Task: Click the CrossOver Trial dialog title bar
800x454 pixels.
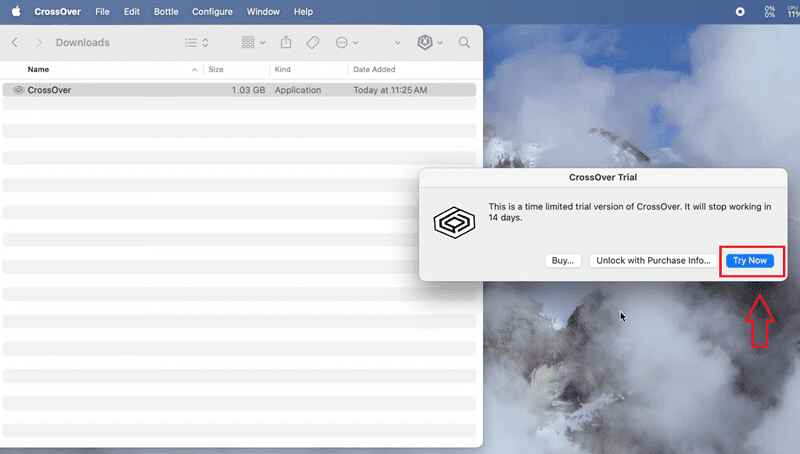Action: coord(603,177)
